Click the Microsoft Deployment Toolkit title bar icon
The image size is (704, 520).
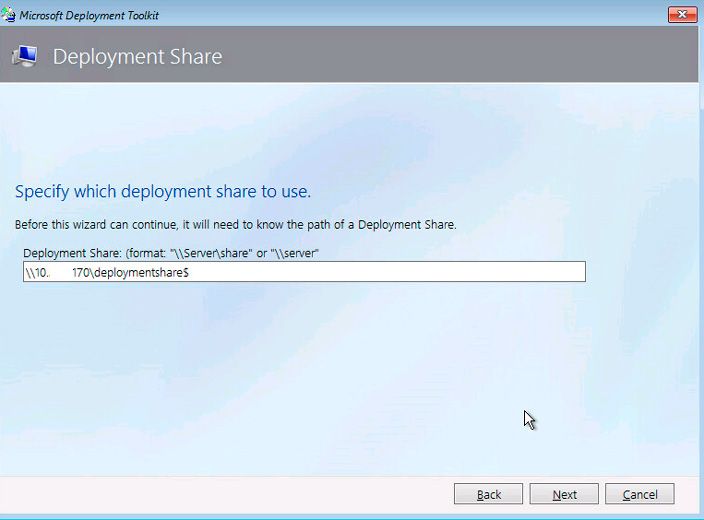[8, 15]
